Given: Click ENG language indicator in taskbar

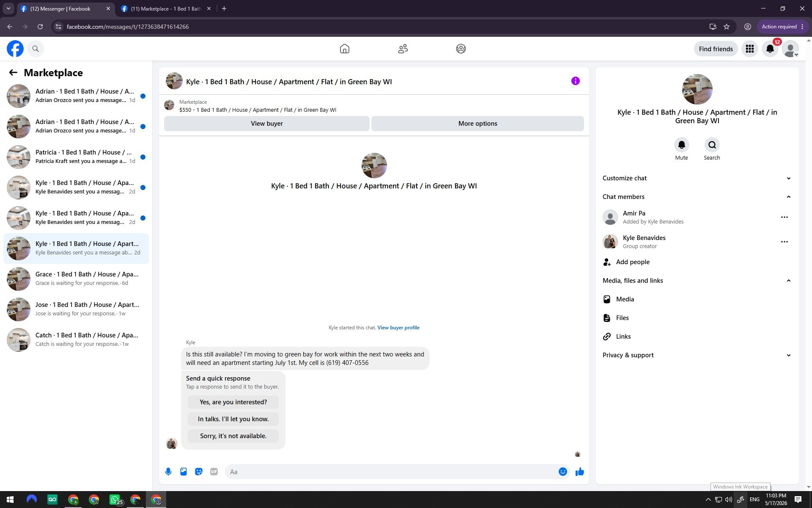Looking at the screenshot, I should pos(754,500).
